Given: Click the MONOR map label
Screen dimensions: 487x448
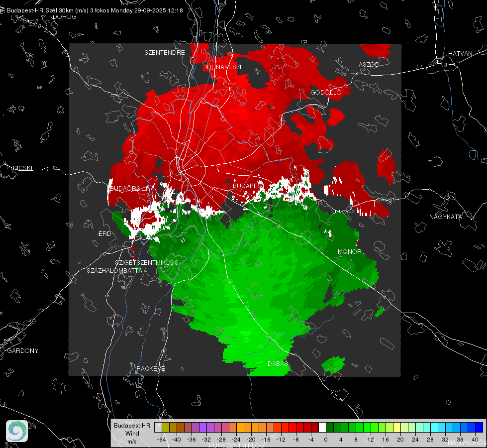Looking at the screenshot, I should [x=350, y=251].
